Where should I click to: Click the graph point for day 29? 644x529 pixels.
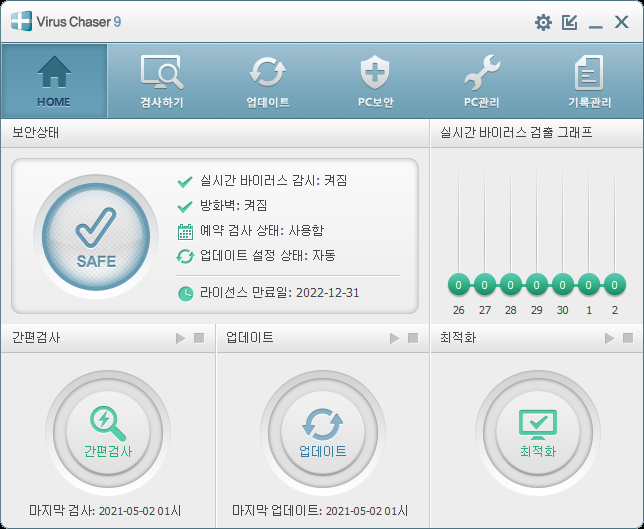point(536,285)
